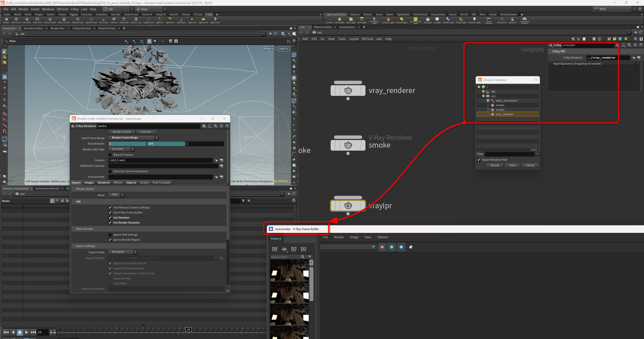Open the cam1 camera dropdown in viewport
The height and width of the screenshot is (339, 644).
tap(283, 49)
